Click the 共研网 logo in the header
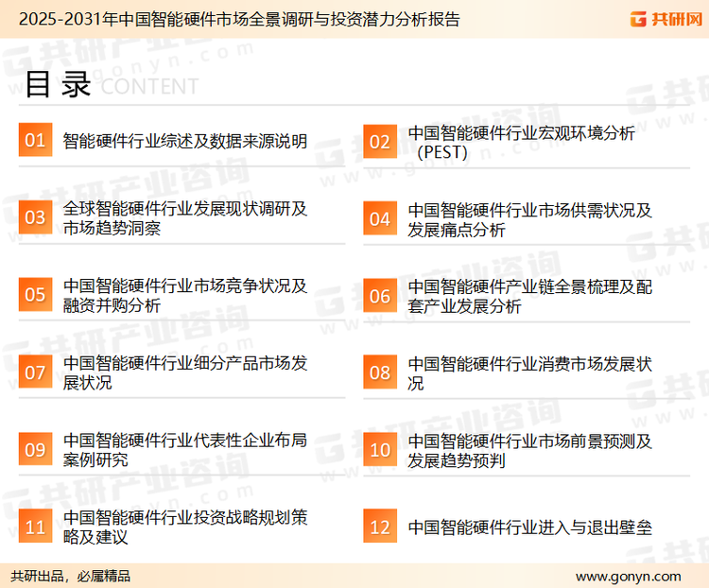The image size is (709, 588). pyautogui.click(x=666, y=19)
